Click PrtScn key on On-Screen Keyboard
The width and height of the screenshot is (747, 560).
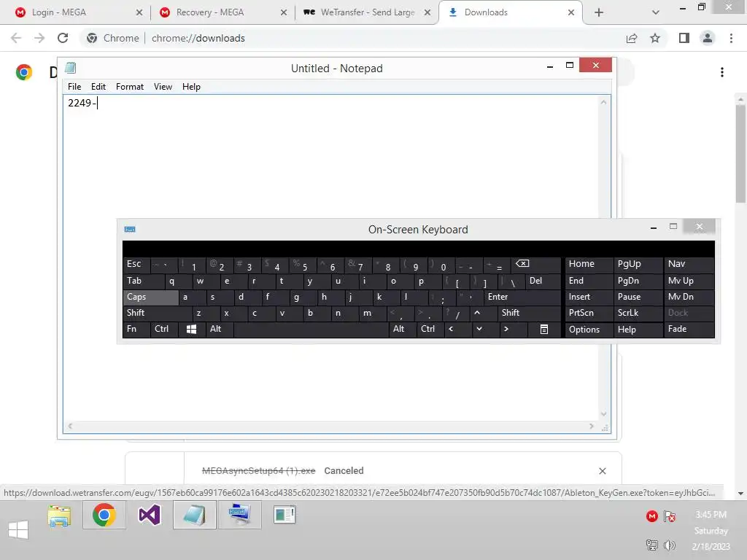pyautogui.click(x=589, y=313)
